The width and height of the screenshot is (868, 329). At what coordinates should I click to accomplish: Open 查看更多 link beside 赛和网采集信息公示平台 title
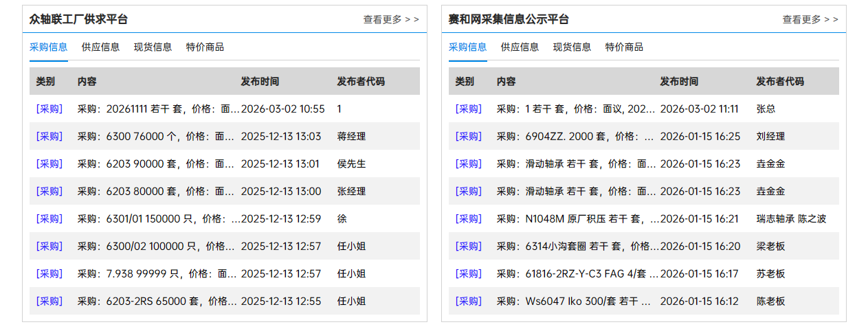click(810, 20)
